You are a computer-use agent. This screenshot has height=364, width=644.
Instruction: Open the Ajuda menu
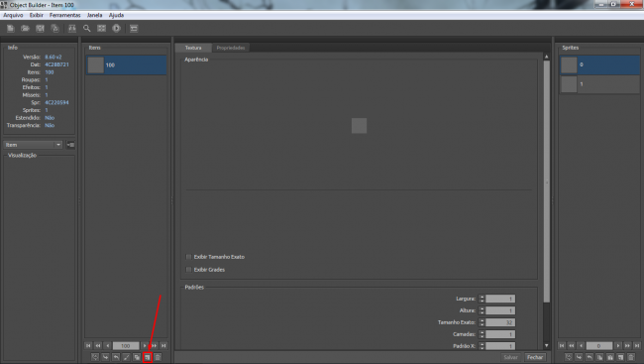116,15
